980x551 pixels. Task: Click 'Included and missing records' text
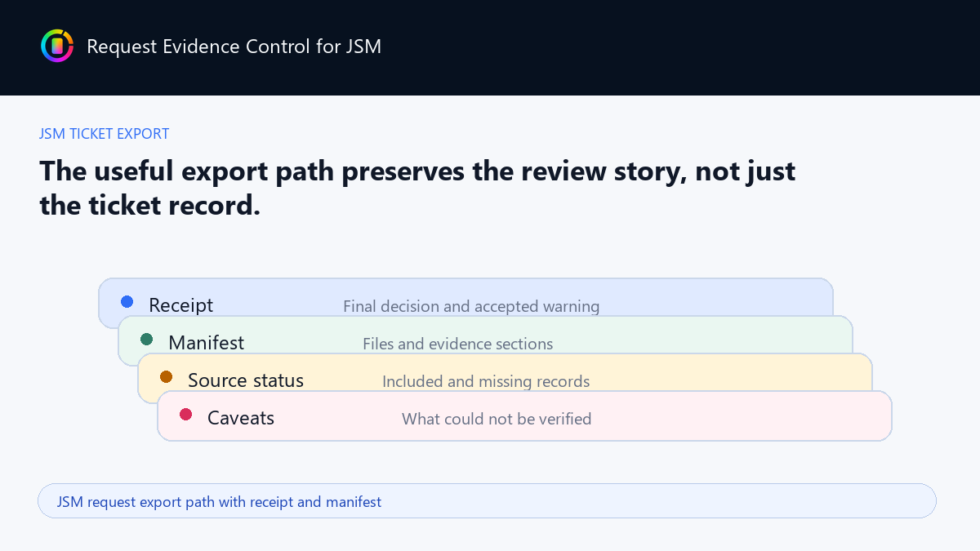[486, 382]
